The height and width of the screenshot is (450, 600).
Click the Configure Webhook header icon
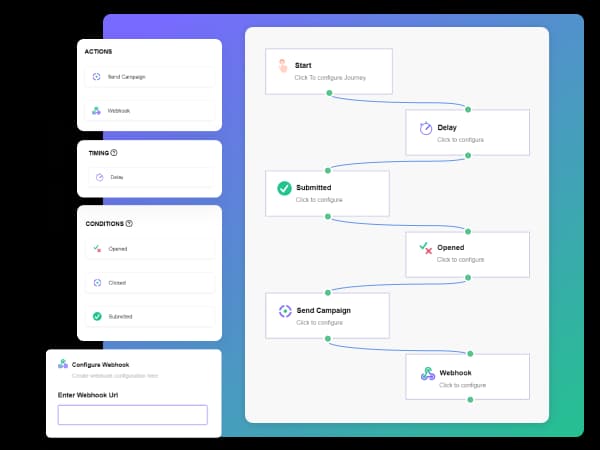click(63, 365)
